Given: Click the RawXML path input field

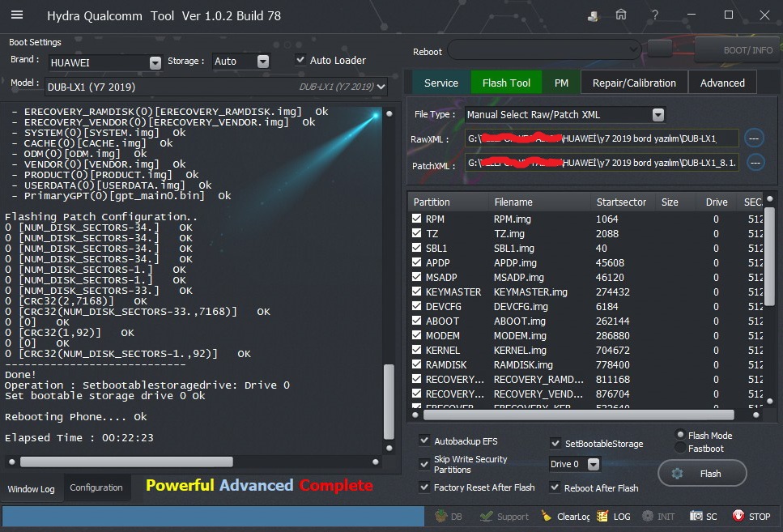Looking at the screenshot, I should 602,138.
